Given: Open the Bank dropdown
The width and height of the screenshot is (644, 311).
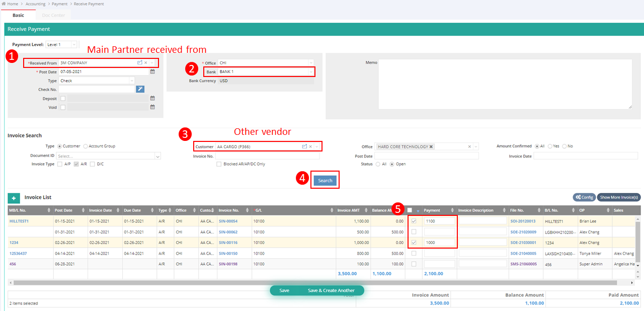Looking at the screenshot, I should [311, 72].
